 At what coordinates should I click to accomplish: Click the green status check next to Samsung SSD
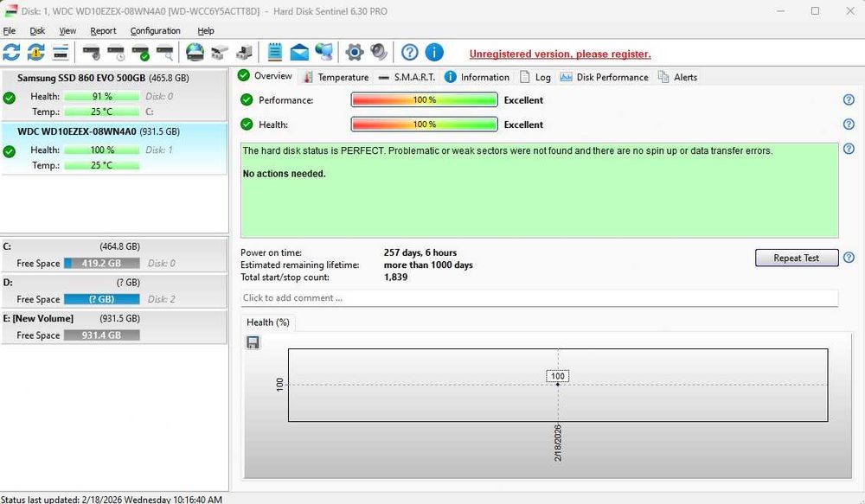click(x=10, y=99)
